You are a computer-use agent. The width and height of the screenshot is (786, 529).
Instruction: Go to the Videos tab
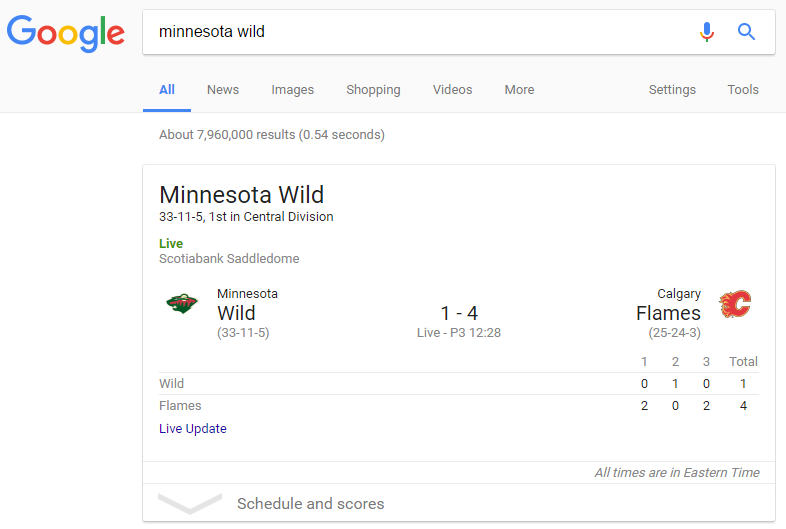click(452, 90)
